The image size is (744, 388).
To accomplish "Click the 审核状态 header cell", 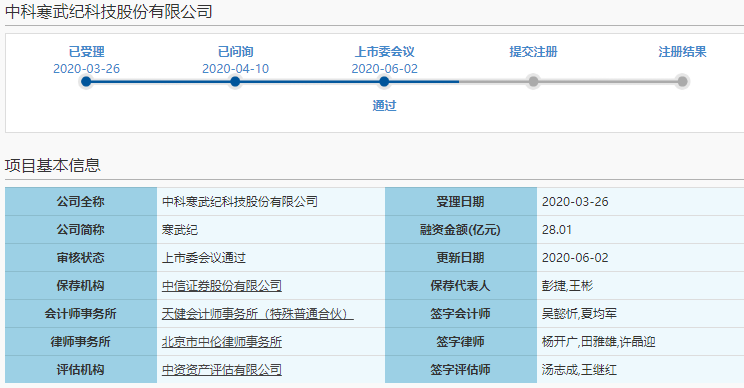I will tap(81, 258).
